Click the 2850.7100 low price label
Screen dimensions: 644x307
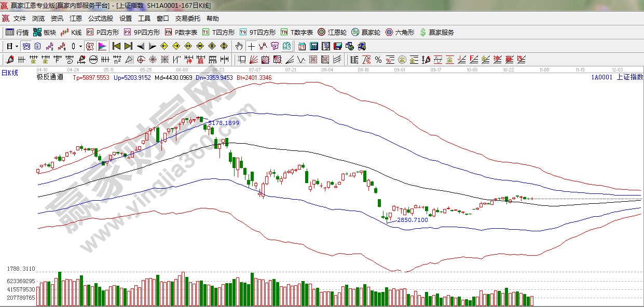click(413, 220)
